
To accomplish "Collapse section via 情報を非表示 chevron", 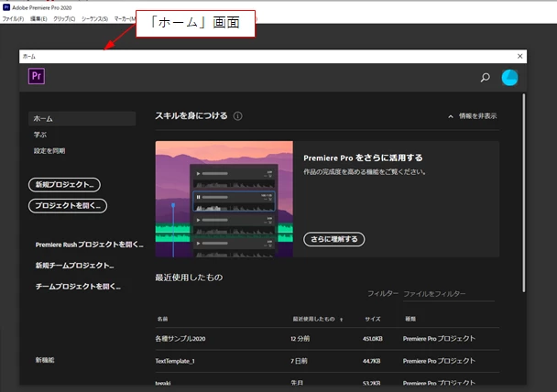I will pos(451,116).
